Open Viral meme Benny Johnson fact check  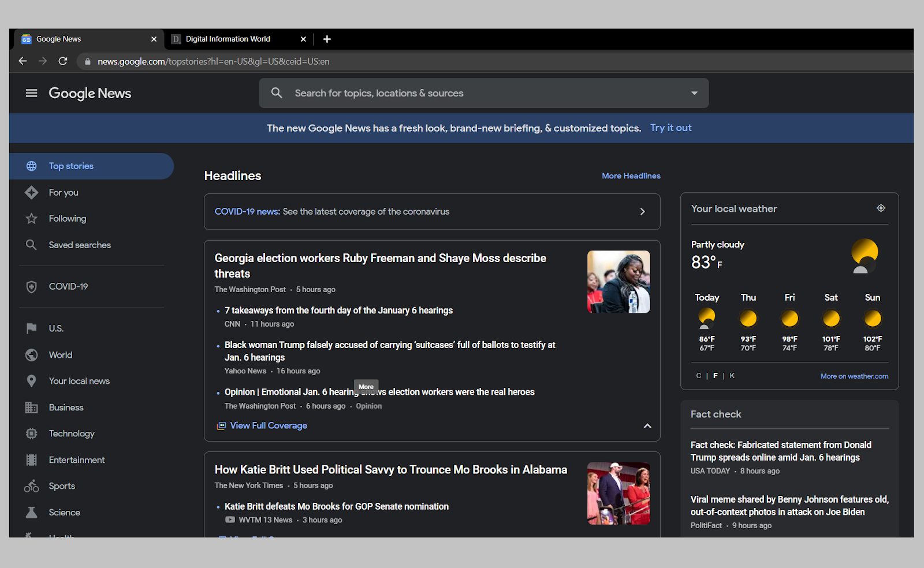point(789,506)
